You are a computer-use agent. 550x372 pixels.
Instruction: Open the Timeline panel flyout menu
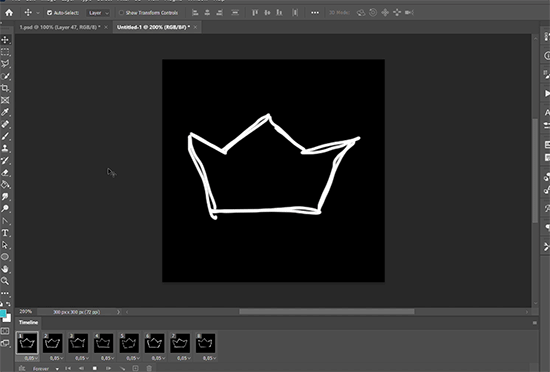click(535, 323)
